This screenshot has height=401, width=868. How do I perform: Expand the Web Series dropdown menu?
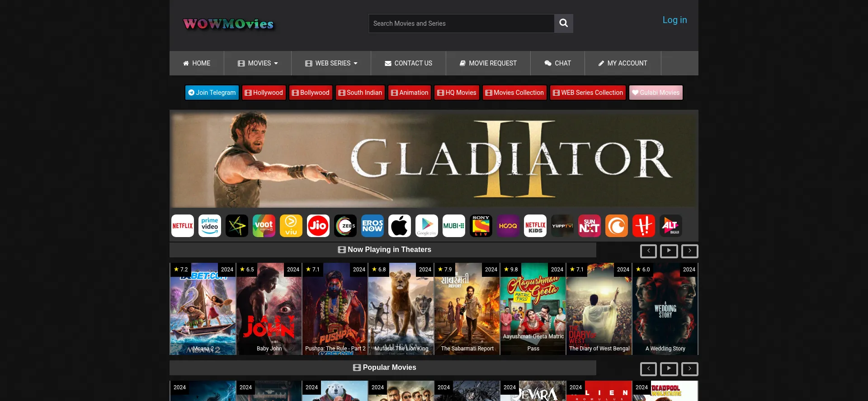[x=331, y=63]
